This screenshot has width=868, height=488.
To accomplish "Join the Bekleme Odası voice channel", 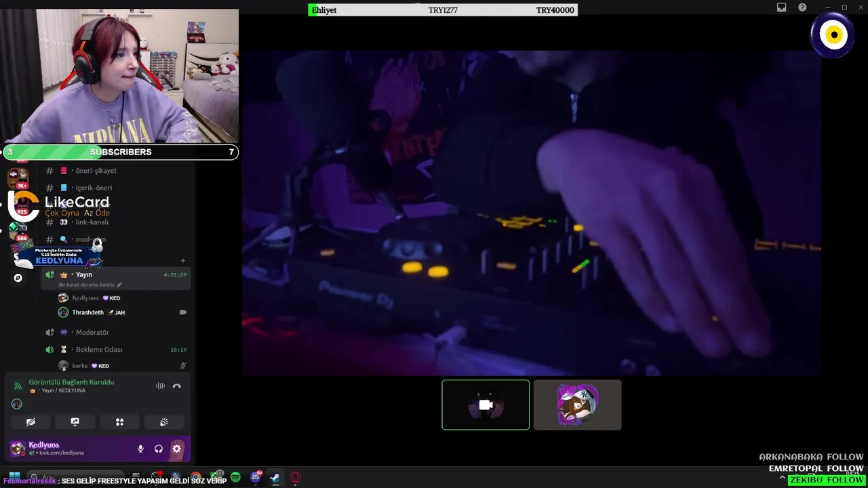I will point(117,350).
